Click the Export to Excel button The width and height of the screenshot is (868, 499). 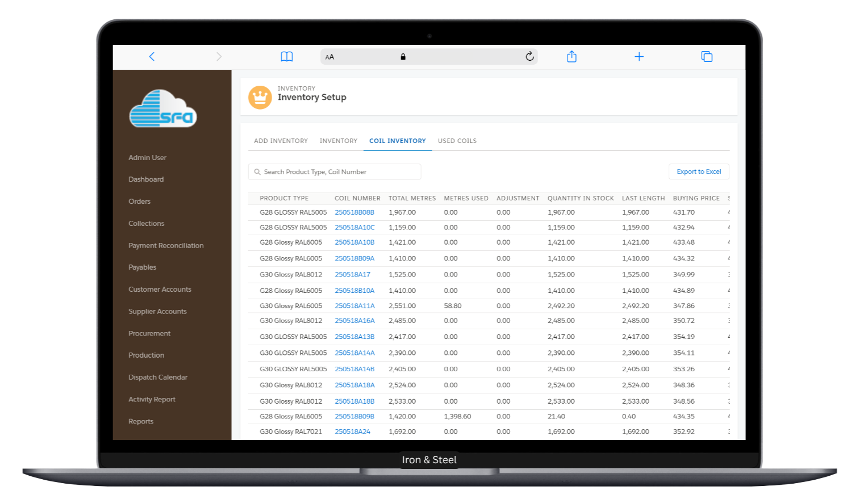point(699,171)
